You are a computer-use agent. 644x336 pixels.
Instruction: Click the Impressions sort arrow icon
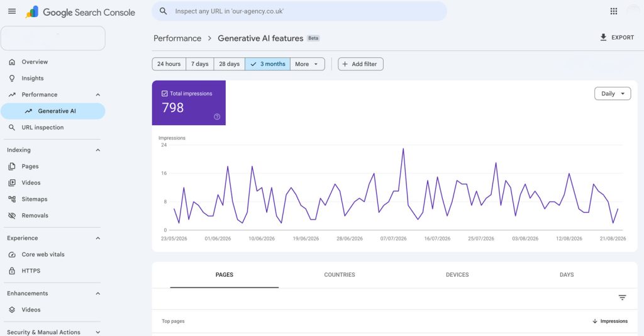click(595, 321)
